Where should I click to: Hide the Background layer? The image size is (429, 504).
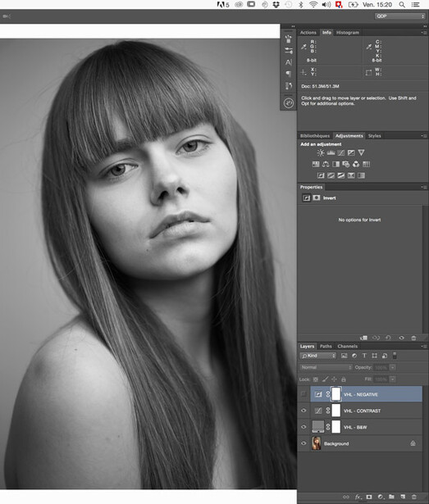(303, 443)
